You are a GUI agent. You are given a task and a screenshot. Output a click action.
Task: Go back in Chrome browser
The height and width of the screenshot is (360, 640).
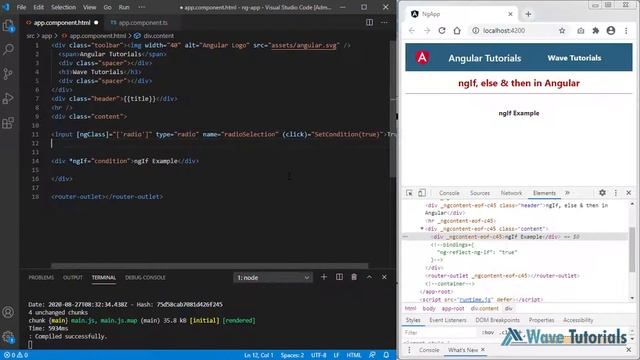coord(412,31)
